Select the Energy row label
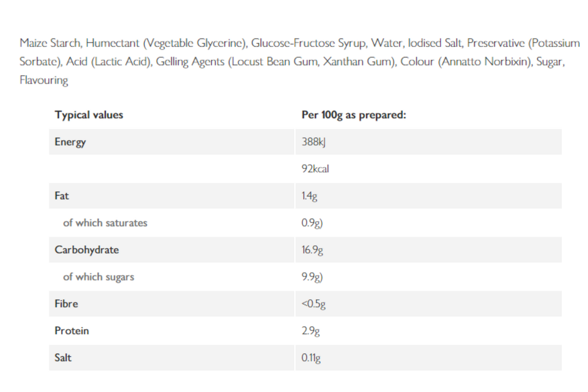The width and height of the screenshot is (588, 392). 70,142
